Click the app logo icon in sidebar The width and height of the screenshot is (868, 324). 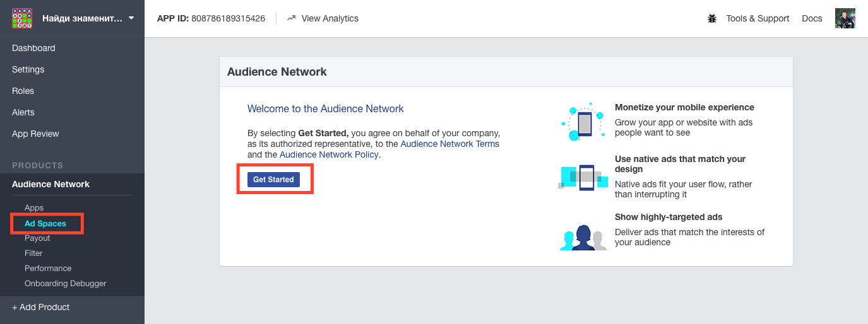coord(22,18)
